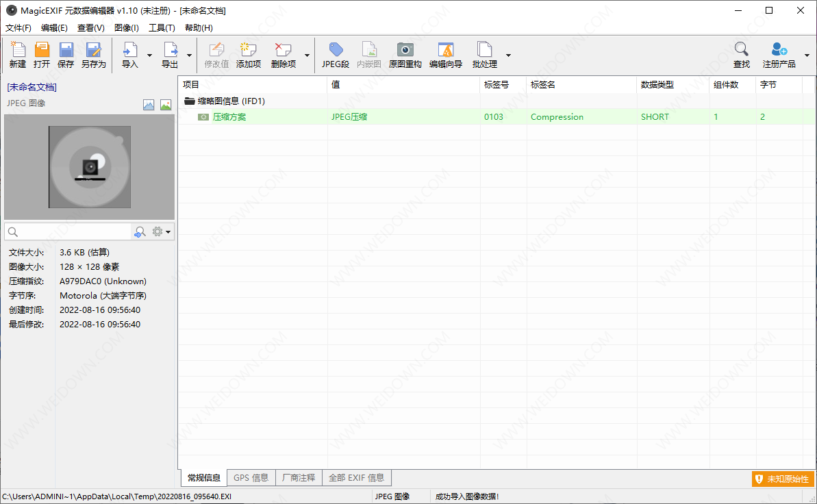Click the find-user icon in search box
The width and height of the screenshot is (817, 504).
click(x=140, y=232)
